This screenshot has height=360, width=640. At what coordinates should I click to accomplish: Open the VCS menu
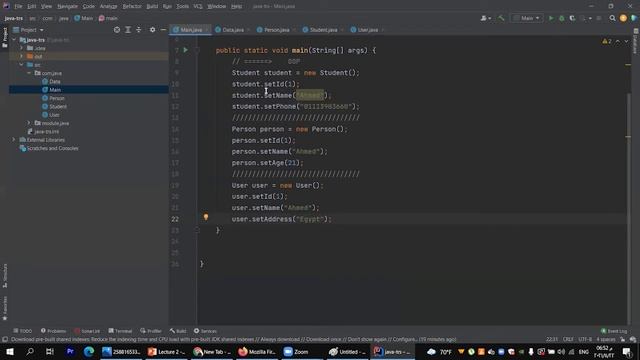coord(198,7)
